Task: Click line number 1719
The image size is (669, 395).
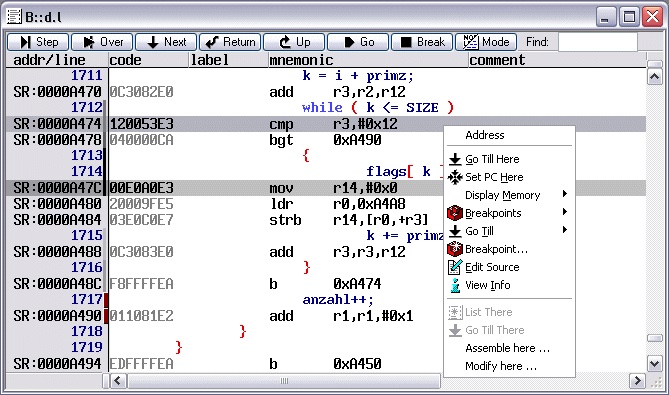Action: [87, 348]
